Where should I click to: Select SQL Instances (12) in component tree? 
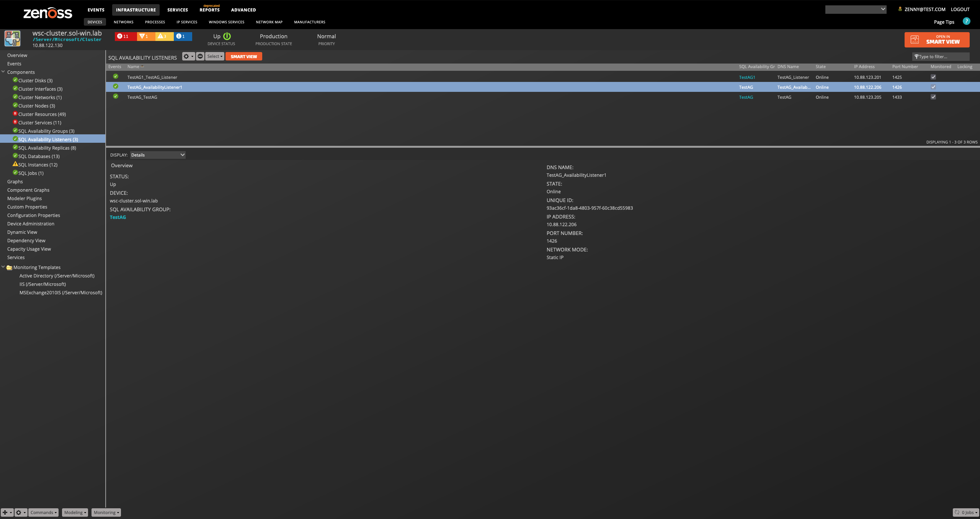pos(38,165)
